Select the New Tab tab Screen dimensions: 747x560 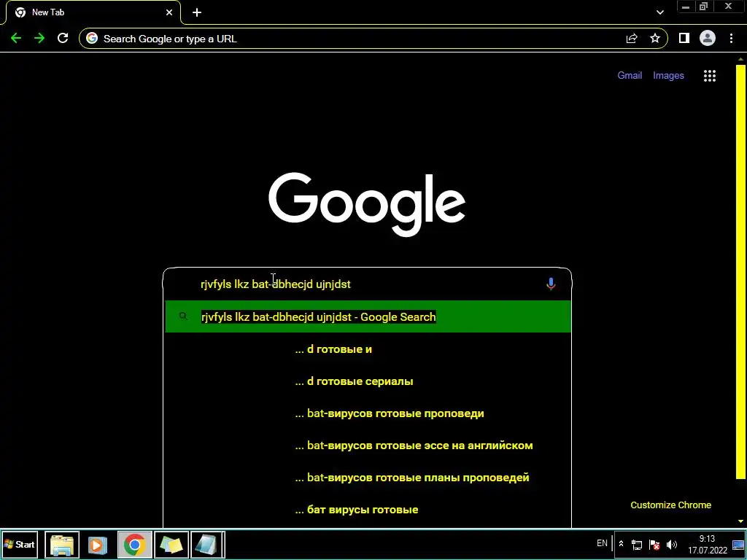tap(93, 12)
